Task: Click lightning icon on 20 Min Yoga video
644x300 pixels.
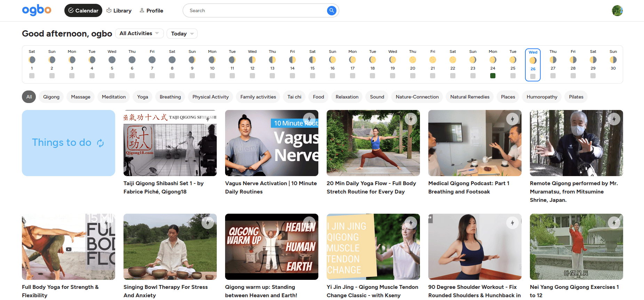Action: click(x=411, y=119)
